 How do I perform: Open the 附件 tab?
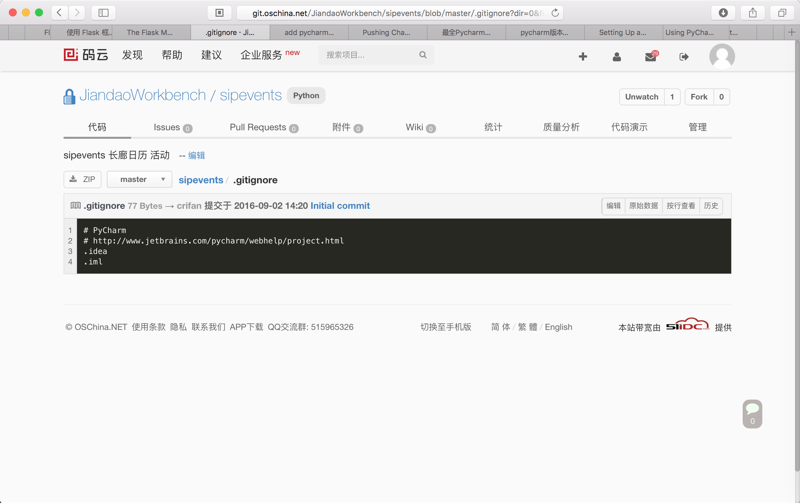tap(347, 128)
